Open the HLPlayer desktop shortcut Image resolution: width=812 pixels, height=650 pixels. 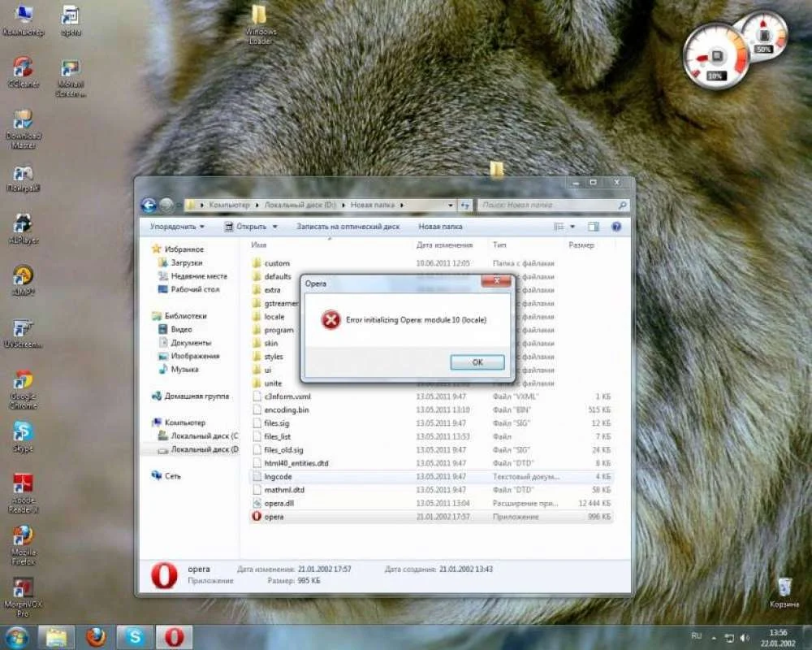(24, 228)
